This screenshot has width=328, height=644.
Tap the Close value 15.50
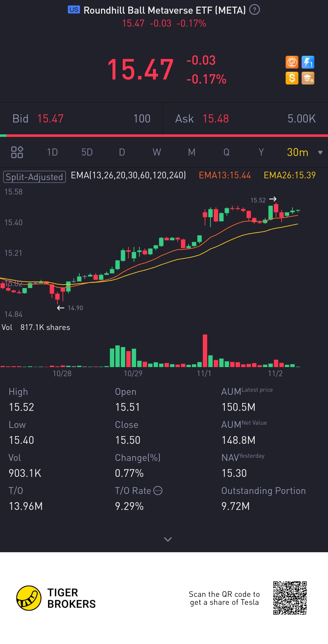pos(128,440)
